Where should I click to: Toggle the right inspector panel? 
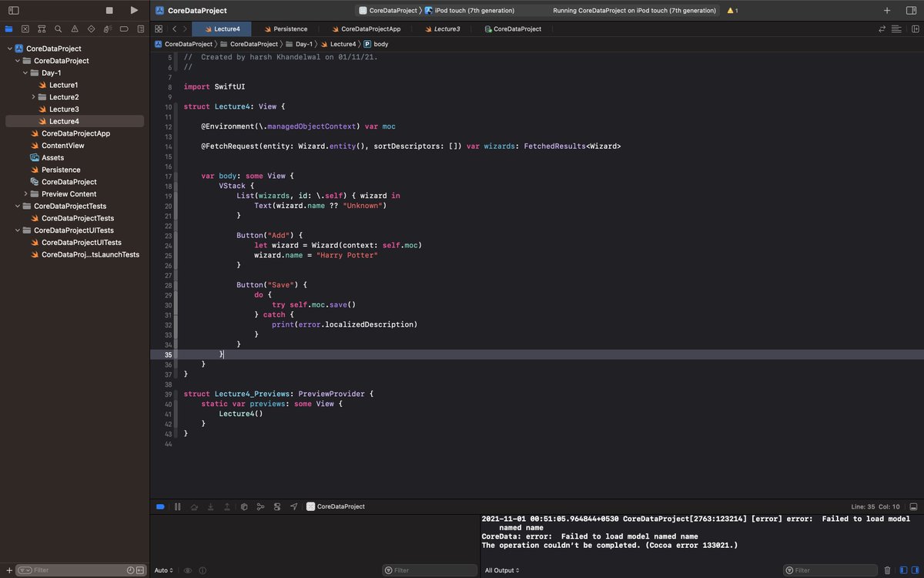tap(911, 11)
